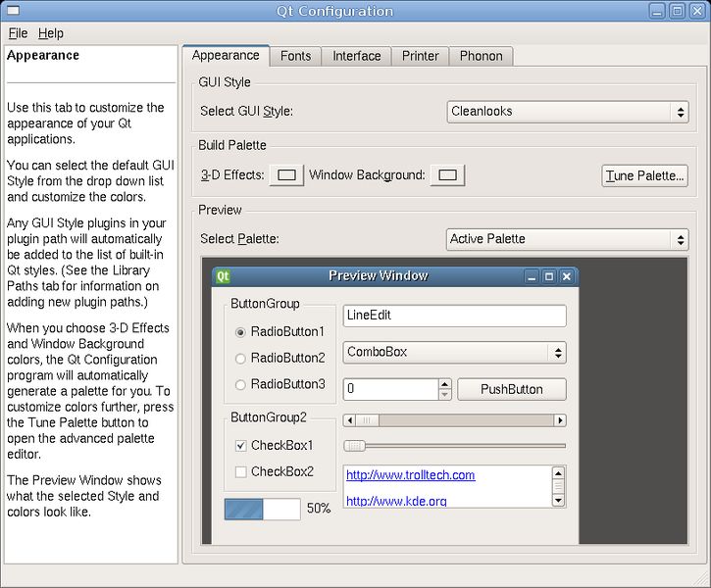The width and height of the screenshot is (711, 588).
Task: Click the 3-D Effects color swatch
Action: click(x=286, y=174)
